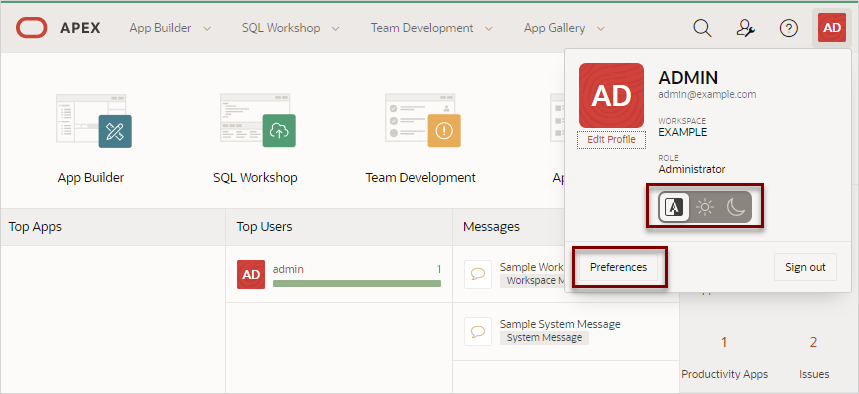Click the ADMIN username heading
This screenshot has width=859, height=394.
688,78
